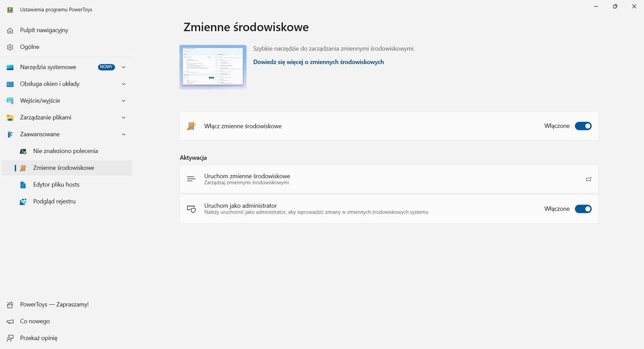Expand Obsługa okien i układy chevron
This screenshot has height=349, width=644.
(124, 84)
